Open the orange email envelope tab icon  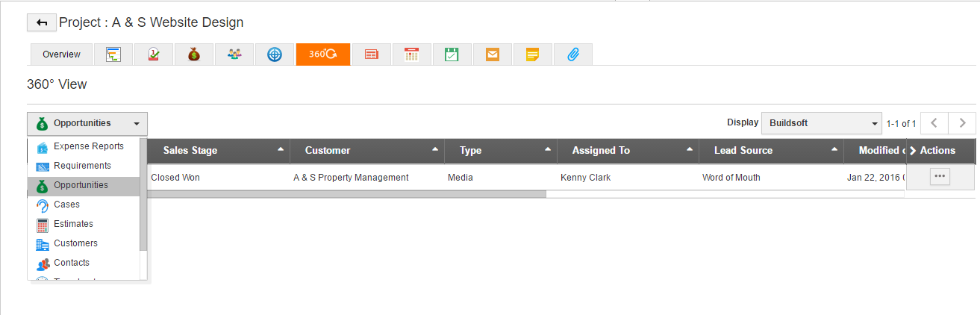pyautogui.click(x=492, y=54)
